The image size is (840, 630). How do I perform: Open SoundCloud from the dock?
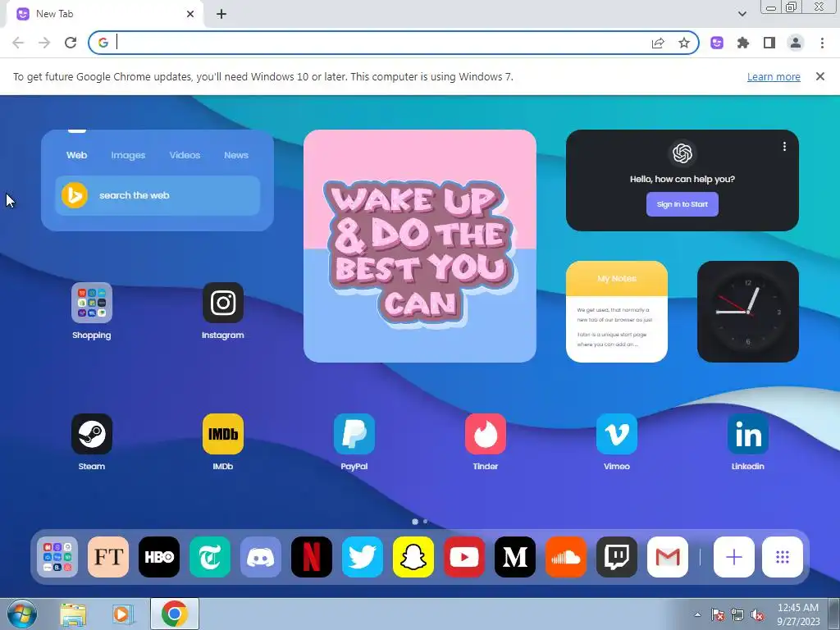566,557
